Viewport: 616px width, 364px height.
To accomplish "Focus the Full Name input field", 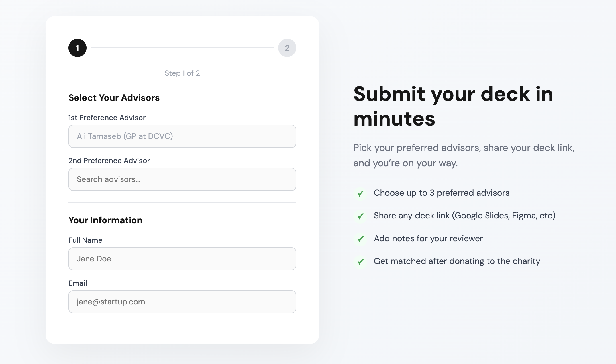I will (182, 259).
